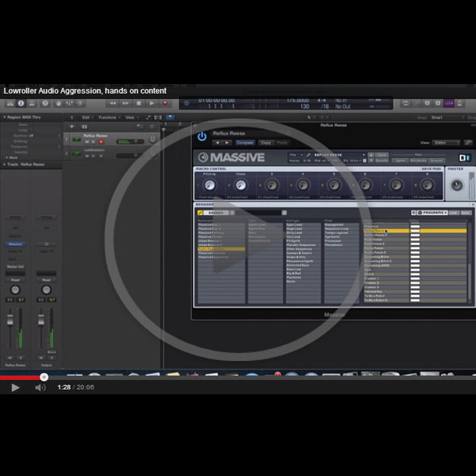Click the Massive Save As button
This screenshot has width=476, height=476.
(x=382, y=160)
